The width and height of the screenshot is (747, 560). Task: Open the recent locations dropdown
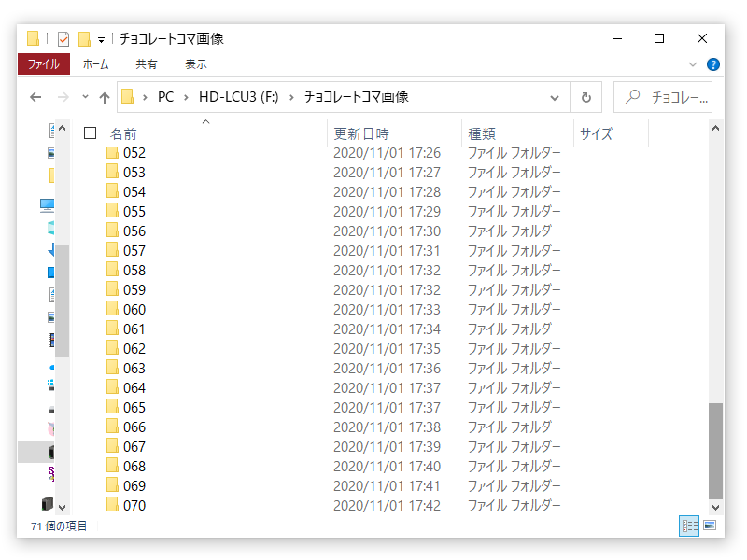85,97
